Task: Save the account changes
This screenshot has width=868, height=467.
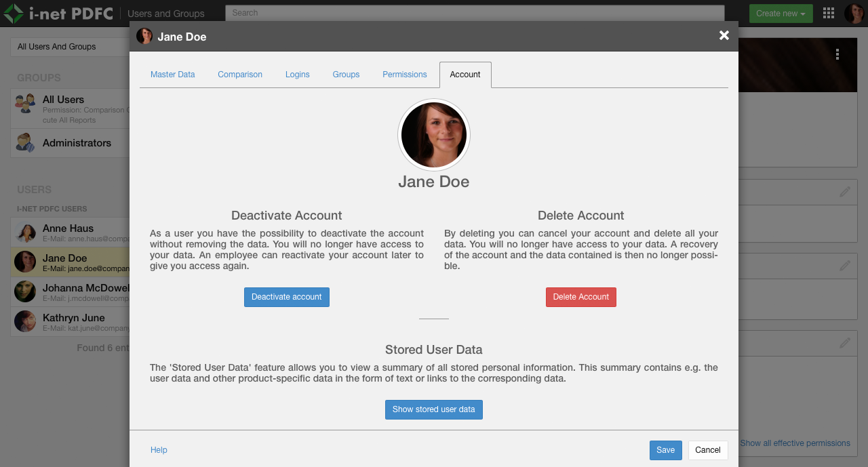Action: coord(666,450)
